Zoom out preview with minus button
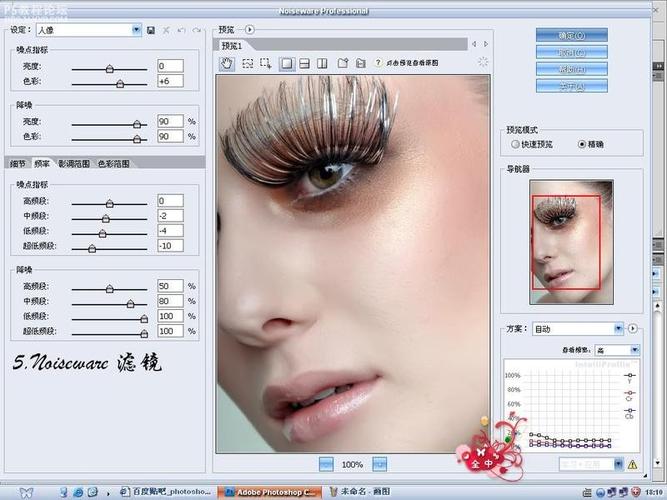The height and width of the screenshot is (500, 667). click(326, 464)
